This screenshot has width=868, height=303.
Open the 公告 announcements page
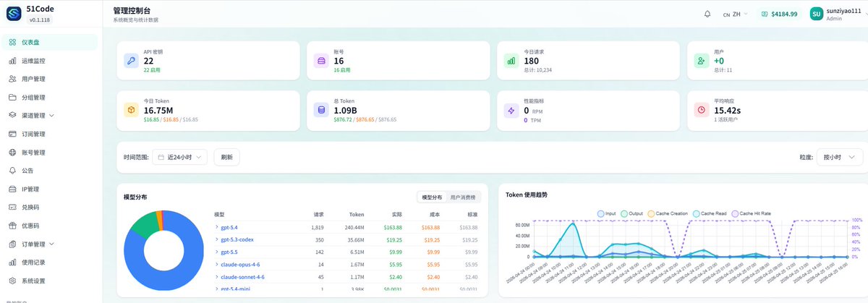pos(51,171)
